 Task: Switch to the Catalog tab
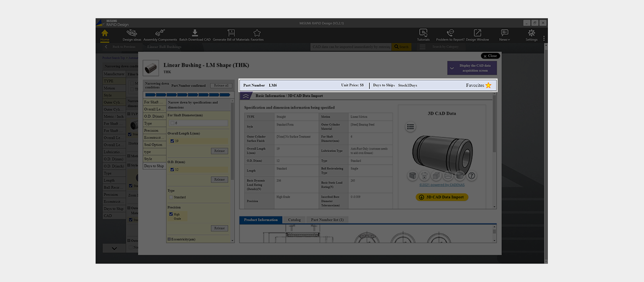coord(294,220)
